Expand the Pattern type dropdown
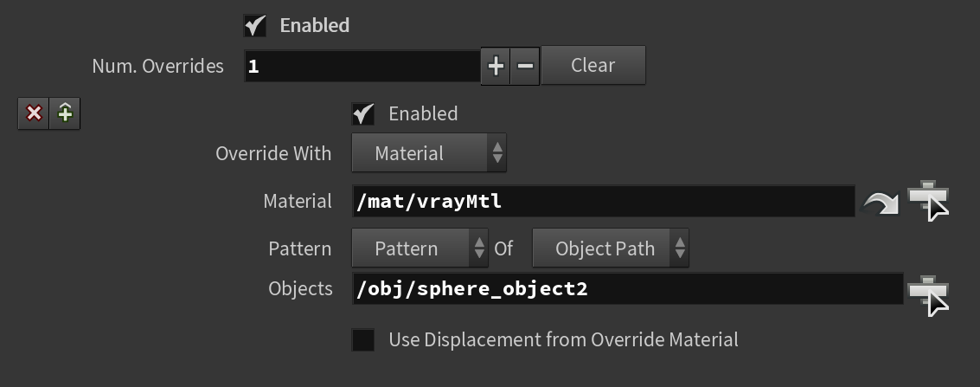Image resolution: width=980 pixels, height=387 pixels. point(420,248)
